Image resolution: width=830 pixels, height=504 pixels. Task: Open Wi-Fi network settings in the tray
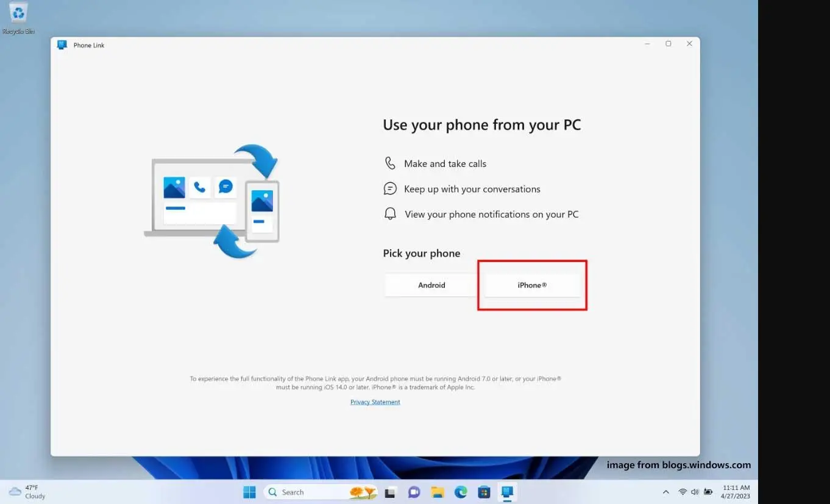pyautogui.click(x=683, y=492)
